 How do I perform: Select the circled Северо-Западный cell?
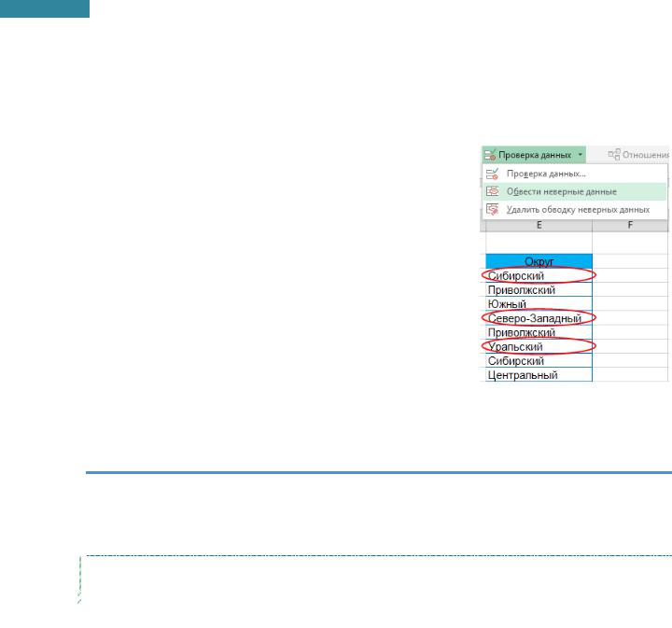tap(539, 318)
